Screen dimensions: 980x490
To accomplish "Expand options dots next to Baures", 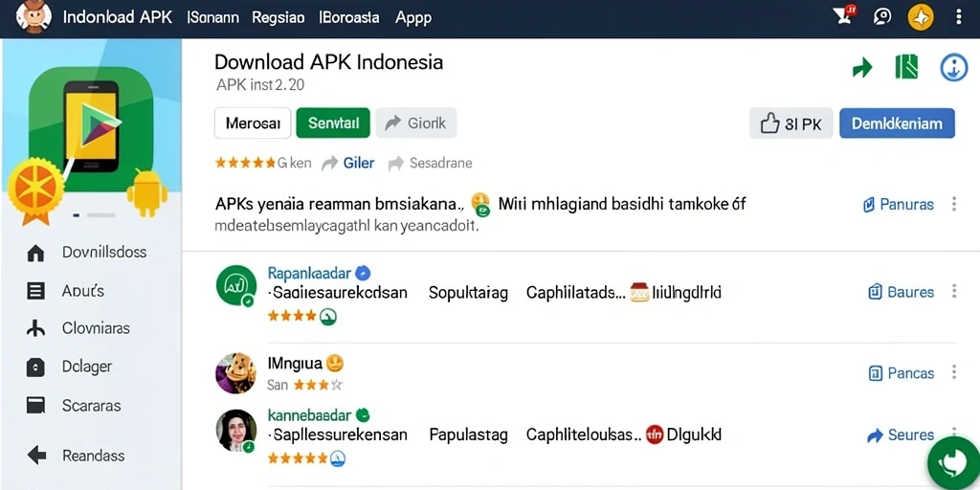I will pos(954,291).
